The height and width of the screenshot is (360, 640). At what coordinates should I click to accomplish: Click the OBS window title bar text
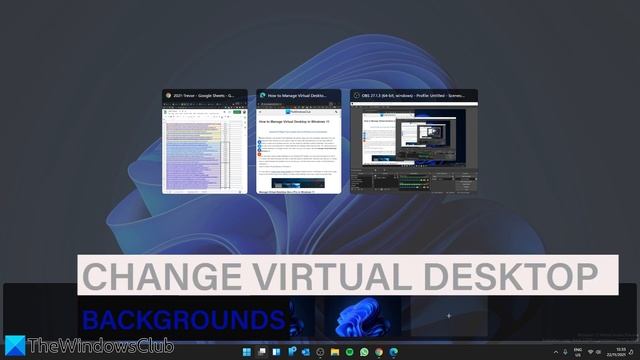pos(413,96)
